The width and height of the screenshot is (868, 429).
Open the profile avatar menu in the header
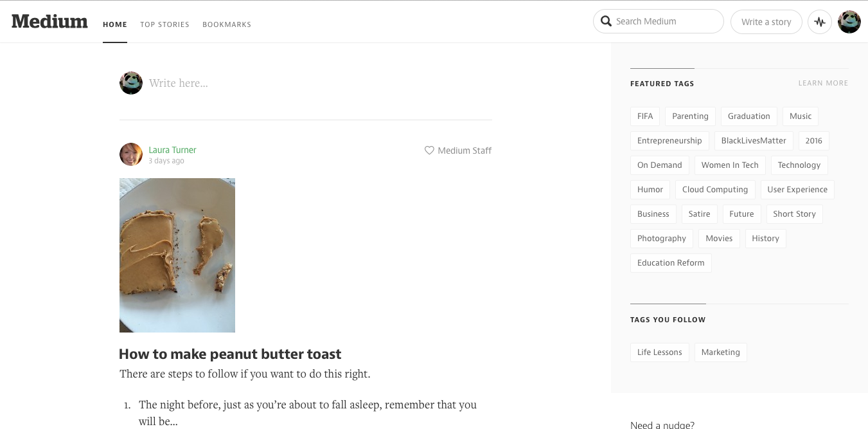click(849, 22)
